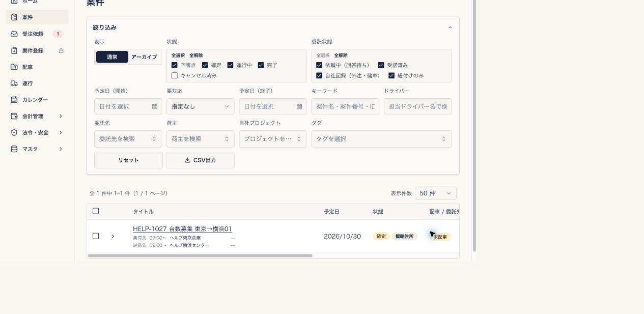Click 全解除 under 委託状態
Screen dimensions: 644x314
(341, 55)
